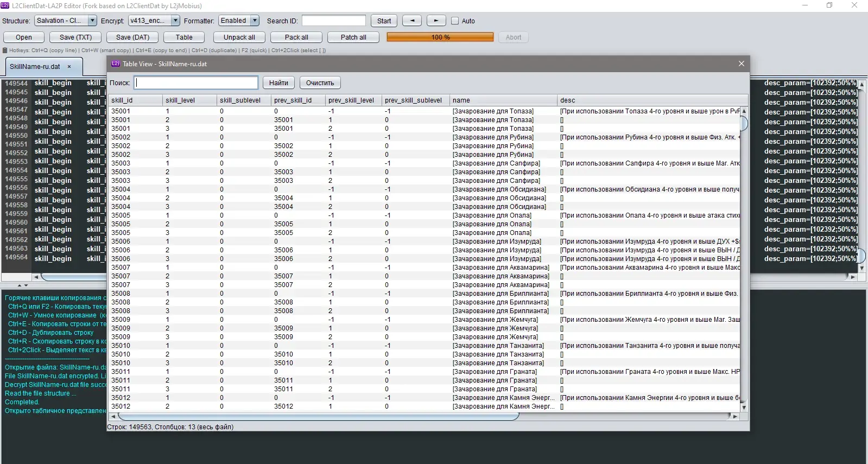Sort by skill_level column header
Viewport: 868px width, 464px height.
[x=189, y=100]
